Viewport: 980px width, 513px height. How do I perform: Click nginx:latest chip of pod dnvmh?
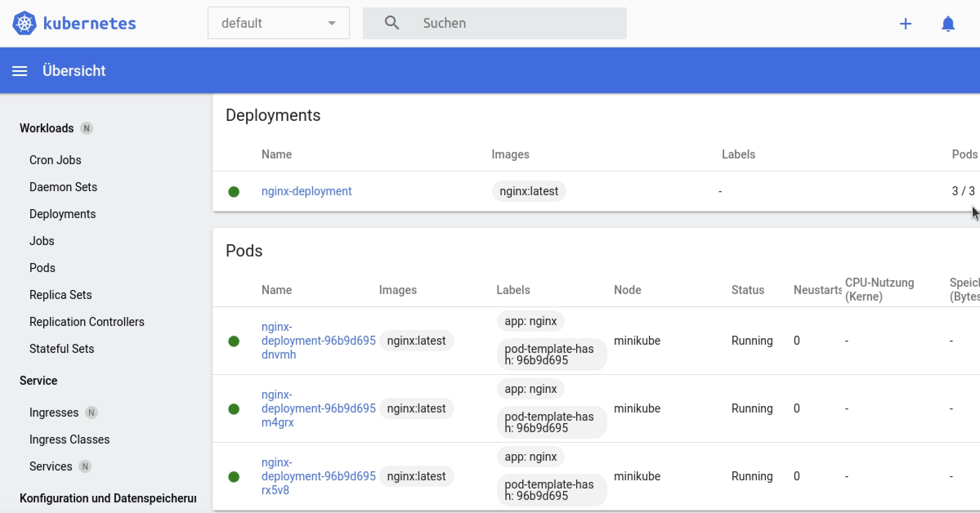tap(416, 341)
